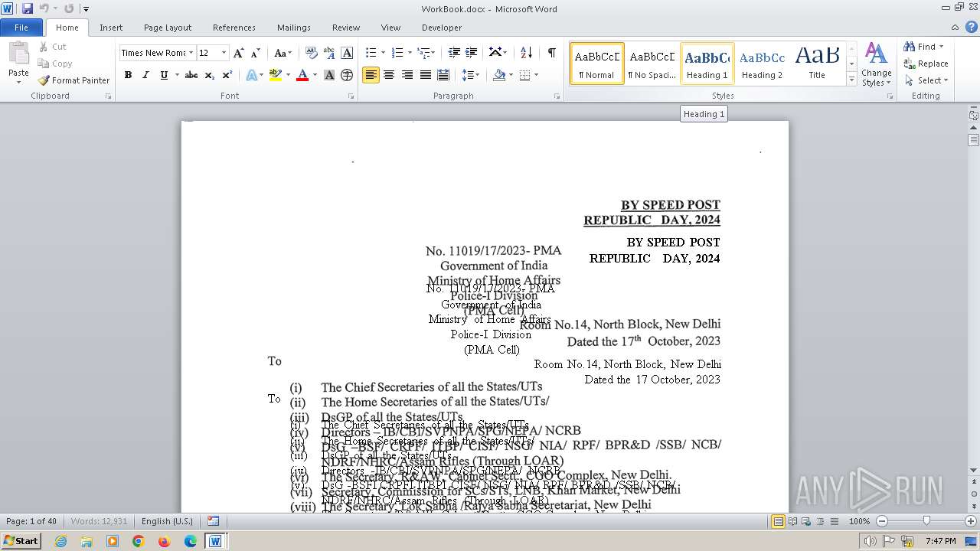Open Line Spacing dropdown

coord(471,75)
